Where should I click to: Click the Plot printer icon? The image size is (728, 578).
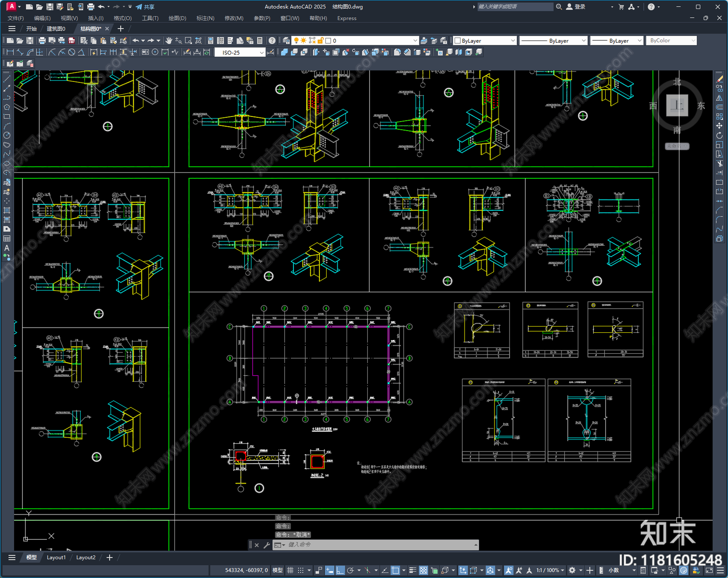[x=42, y=41]
